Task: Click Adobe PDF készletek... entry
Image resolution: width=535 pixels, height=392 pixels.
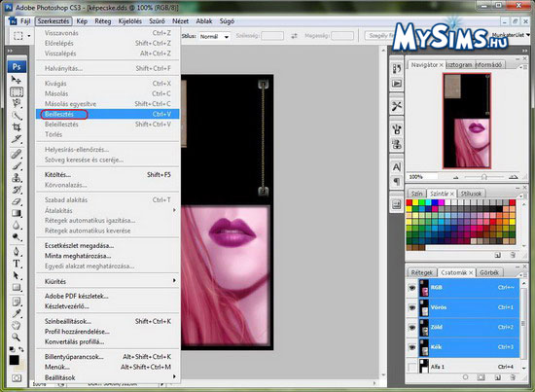Action: 107,296
